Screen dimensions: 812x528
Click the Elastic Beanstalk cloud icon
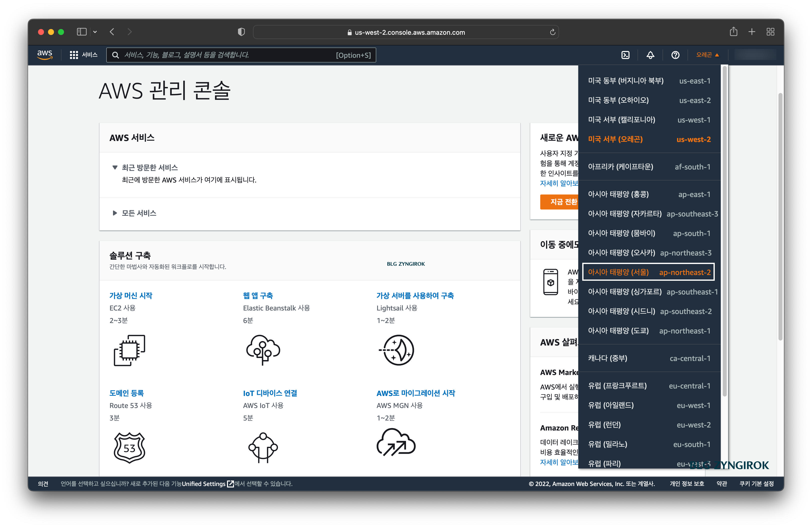pyautogui.click(x=263, y=350)
